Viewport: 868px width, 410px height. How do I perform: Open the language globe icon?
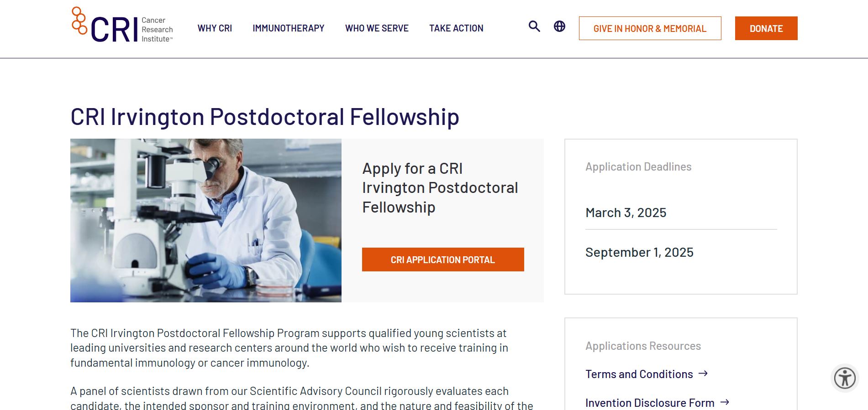tap(559, 26)
